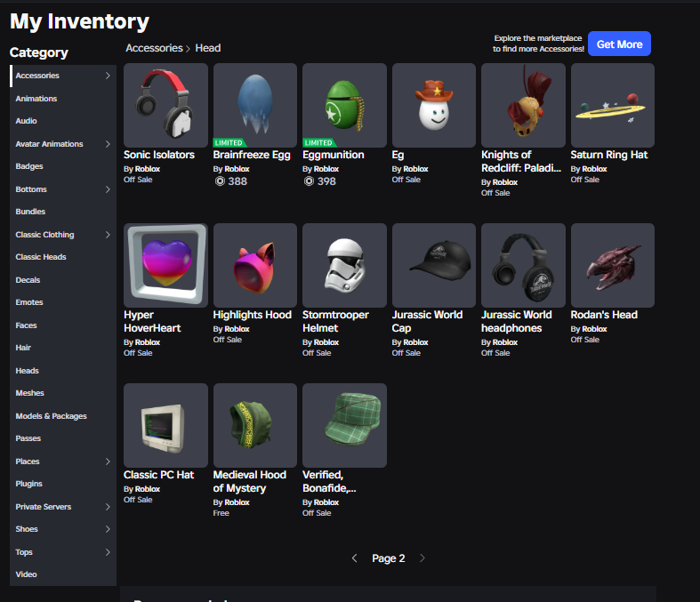Open the Saturn Ring Hat image
The height and width of the screenshot is (602, 700).
[x=613, y=105]
